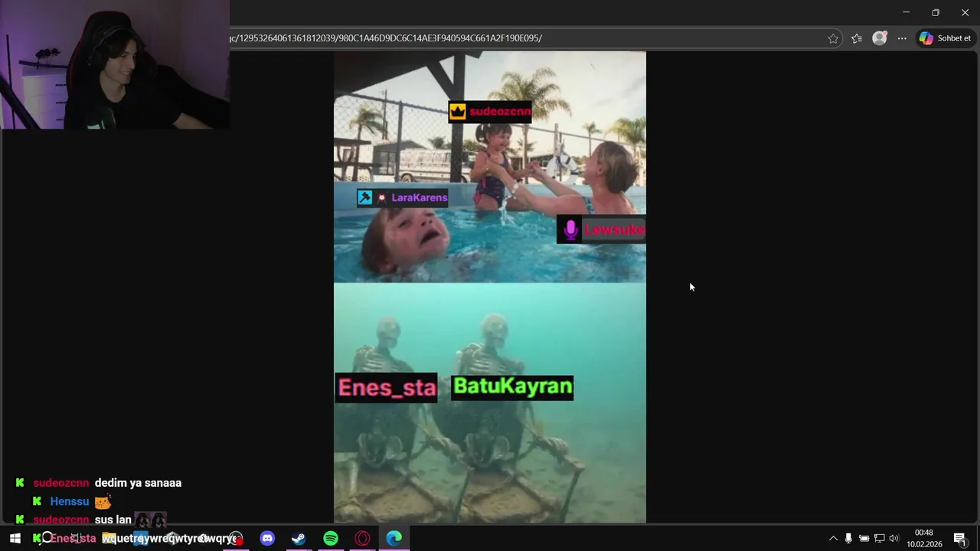Open the network tray icon

[x=879, y=539]
